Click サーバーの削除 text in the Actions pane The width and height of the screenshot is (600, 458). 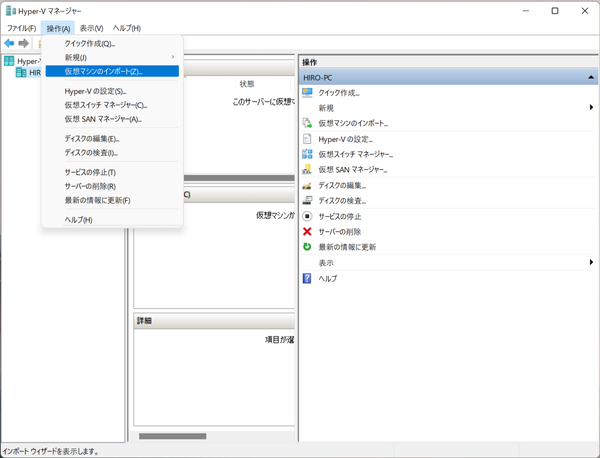340,232
